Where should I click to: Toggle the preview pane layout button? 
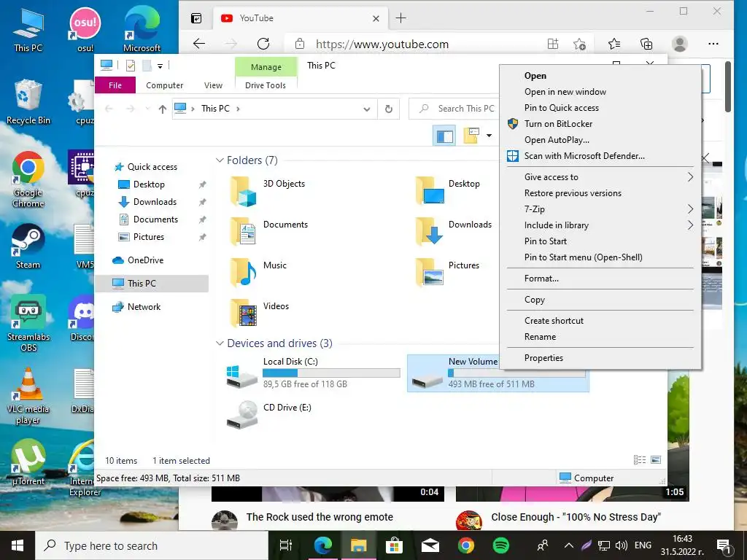[444, 136]
